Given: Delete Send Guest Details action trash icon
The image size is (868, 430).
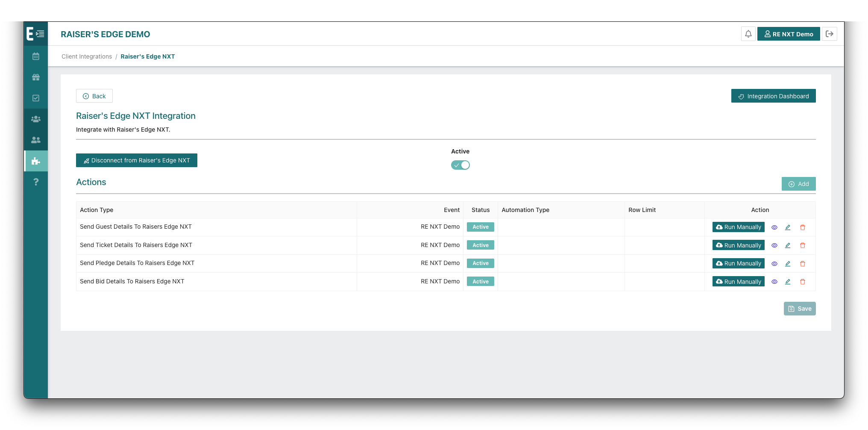Looking at the screenshot, I should coord(803,227).
